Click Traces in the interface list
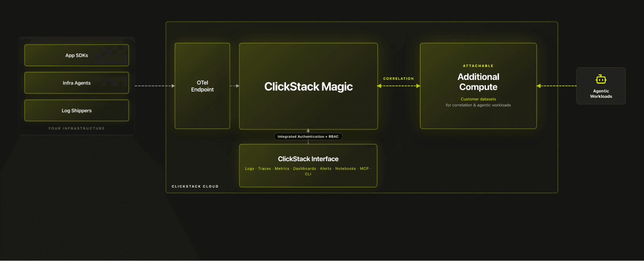This screenshot has height=261, width=644. click(x=264, y=169)
